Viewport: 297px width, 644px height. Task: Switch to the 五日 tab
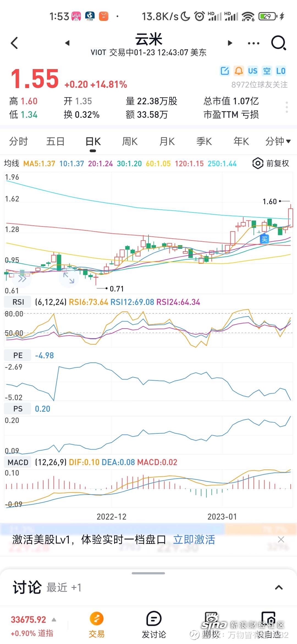[56, 141]
